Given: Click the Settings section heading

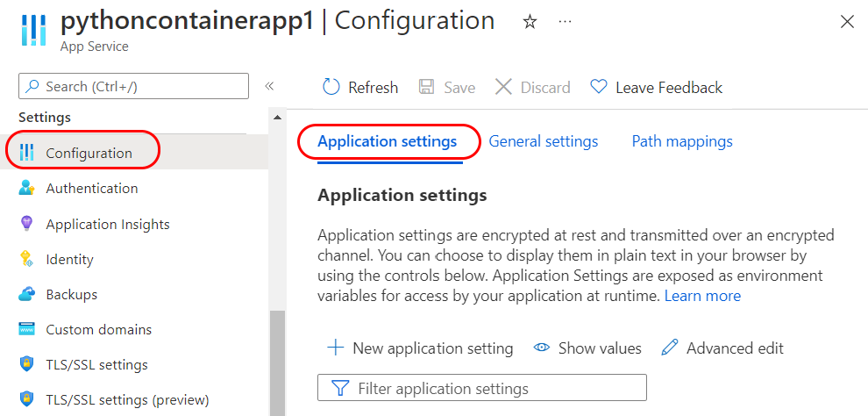Looking at the screenshot, I should click(x=45, y=118).
